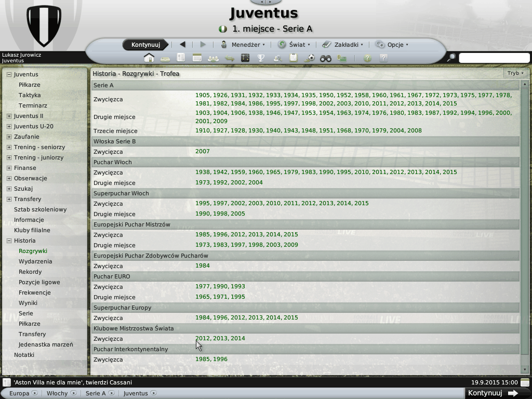Open the finances money icon

tap(342, 58)
